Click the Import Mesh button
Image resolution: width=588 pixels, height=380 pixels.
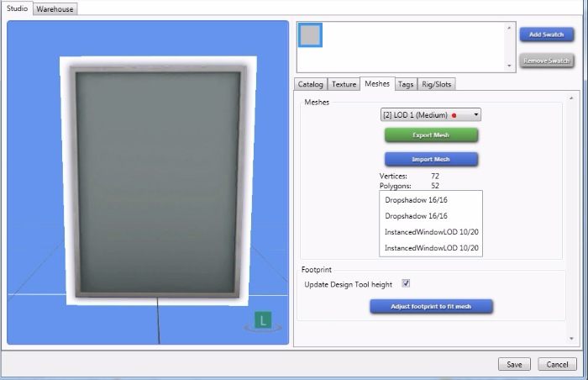pyautogui.click(x=431, y=159)
